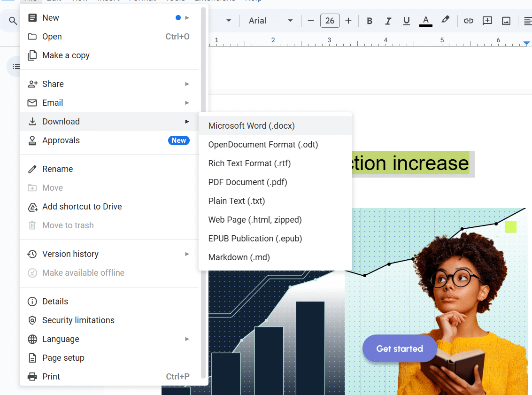Open the text color picker

tap(426, 21)
